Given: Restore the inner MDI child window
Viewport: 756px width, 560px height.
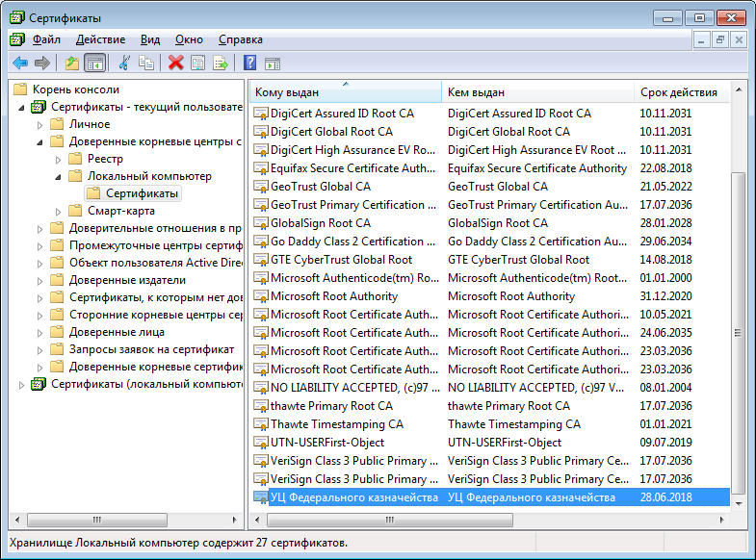Looking at the screenshot, I should click(720, 40).
